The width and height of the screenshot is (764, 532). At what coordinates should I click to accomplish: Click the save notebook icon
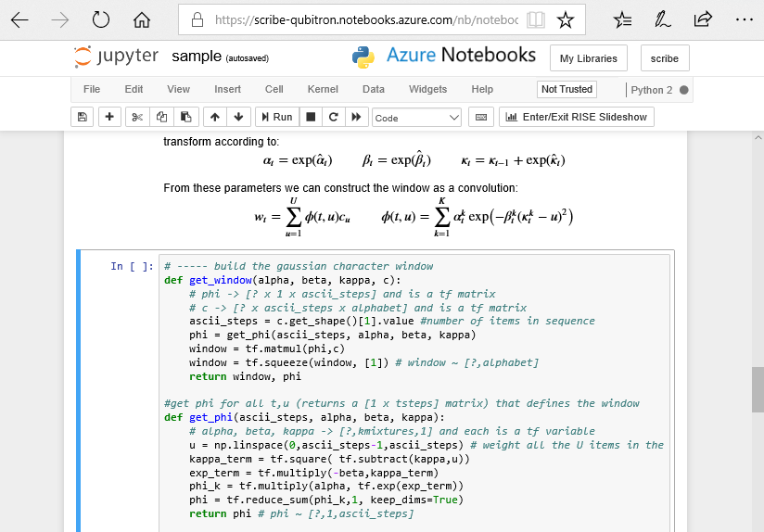(x=83, y=117)
